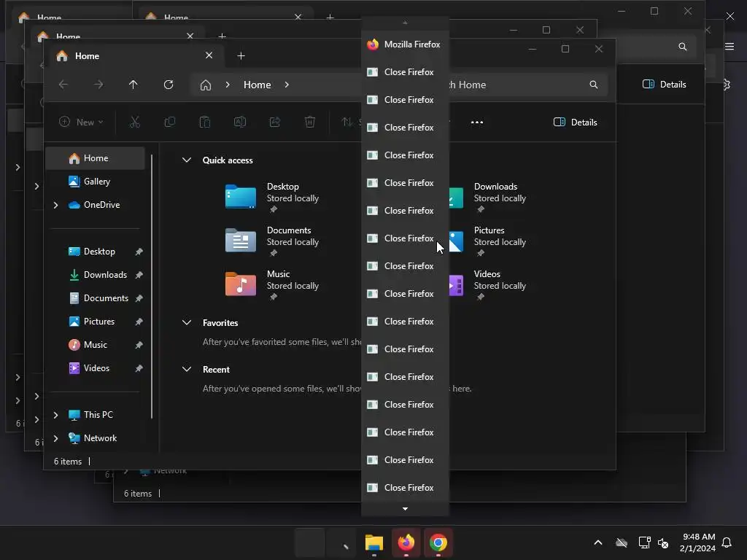The height and width of the screenshot is (560, 747).
Task: Click Cut scissors icon in toolbar
Action: click(135, 122)
